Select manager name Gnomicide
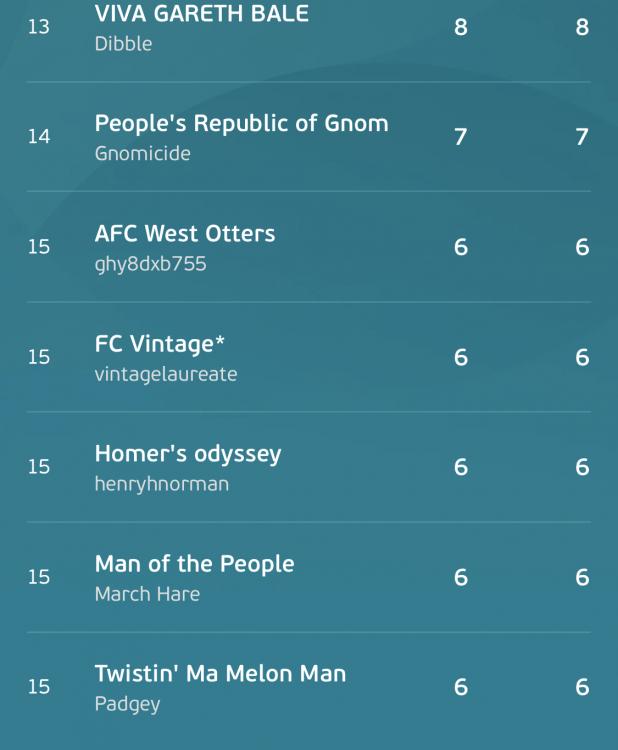Screen dimensions: 618x750 pyautogui.click(x=143, y=154)
